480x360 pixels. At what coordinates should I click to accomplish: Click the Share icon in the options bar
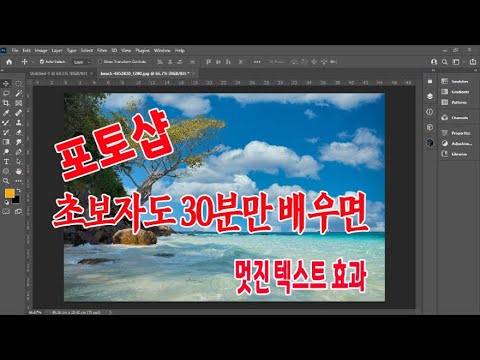point(473,62)
